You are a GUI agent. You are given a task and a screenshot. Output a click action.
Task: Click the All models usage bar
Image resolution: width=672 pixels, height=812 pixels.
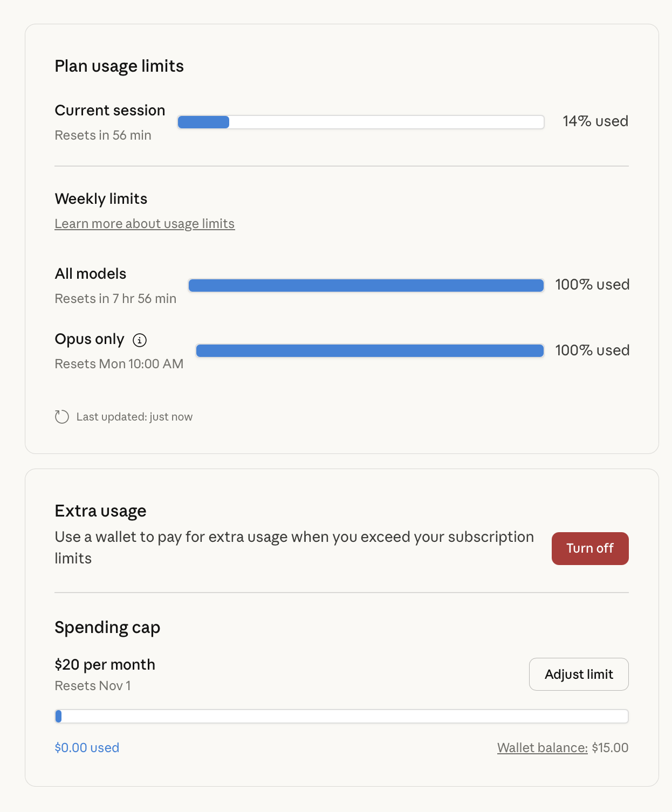tap(366, 285)
